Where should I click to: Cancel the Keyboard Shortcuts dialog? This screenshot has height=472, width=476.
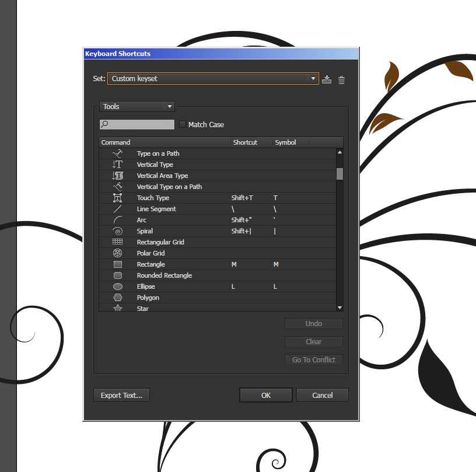[x=323, y=395]
